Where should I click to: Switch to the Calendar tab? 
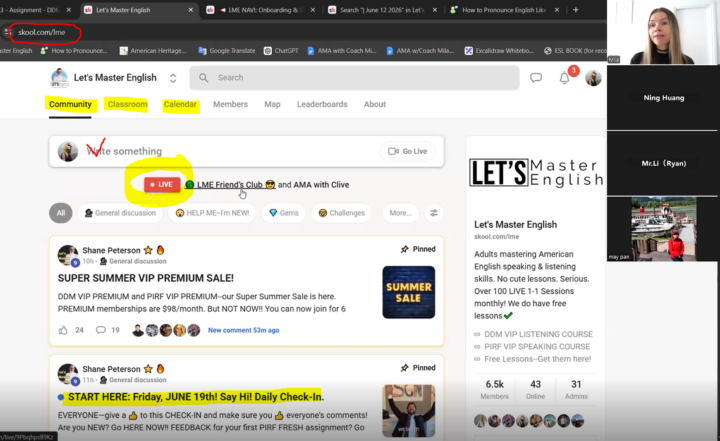click(x=180, y=104)
